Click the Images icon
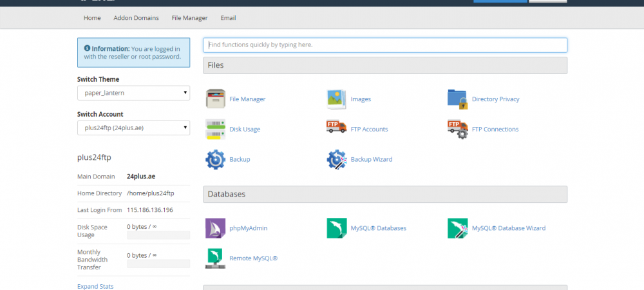The width and height of the screenshot is (644, 290). [336, 99]
